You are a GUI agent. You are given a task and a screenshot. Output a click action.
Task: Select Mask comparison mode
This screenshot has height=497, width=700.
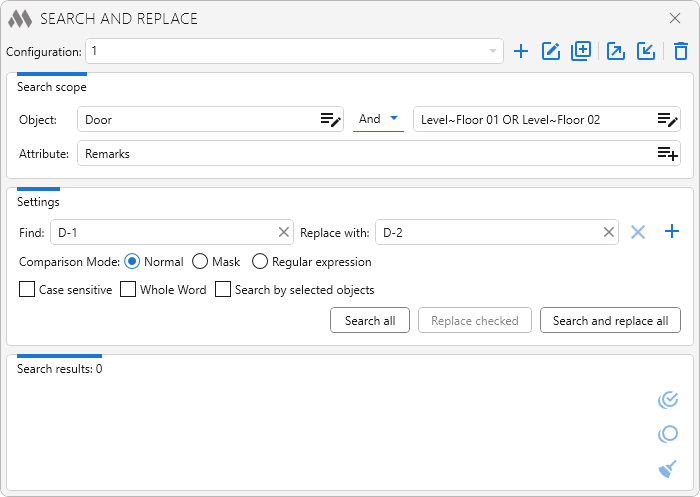point(200,262)
